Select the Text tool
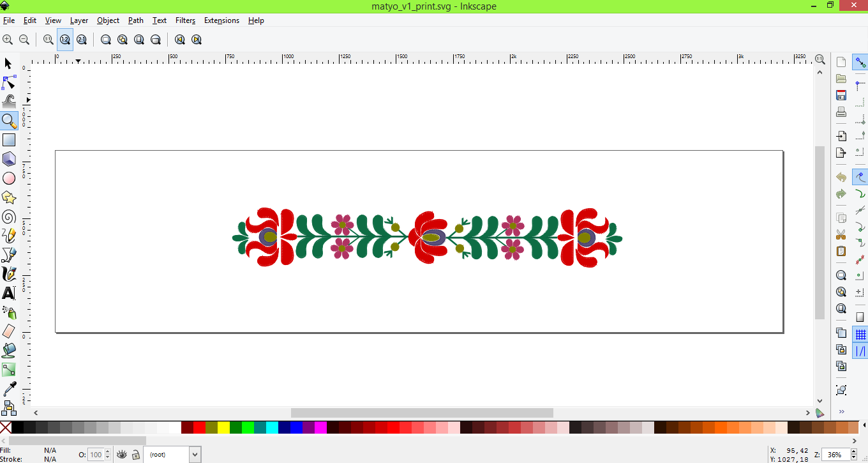868x463 pixels. pyautogui.click(x=9, y=293)
